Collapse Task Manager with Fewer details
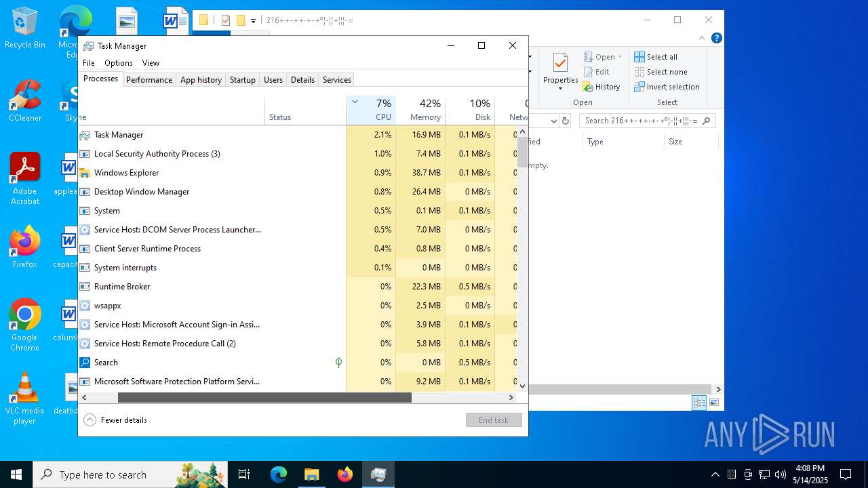The height and width of the screenshot is (488, 868). pos(115,420)
